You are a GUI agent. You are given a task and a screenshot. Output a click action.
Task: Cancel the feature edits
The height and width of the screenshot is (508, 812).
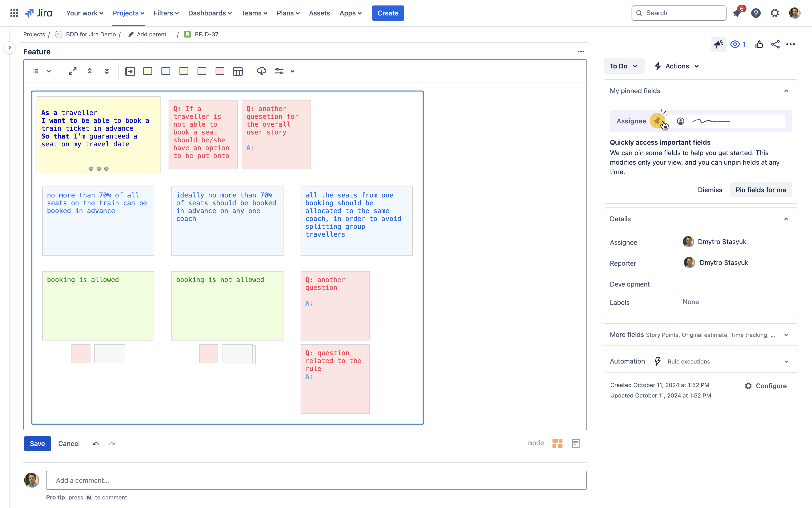69,444
